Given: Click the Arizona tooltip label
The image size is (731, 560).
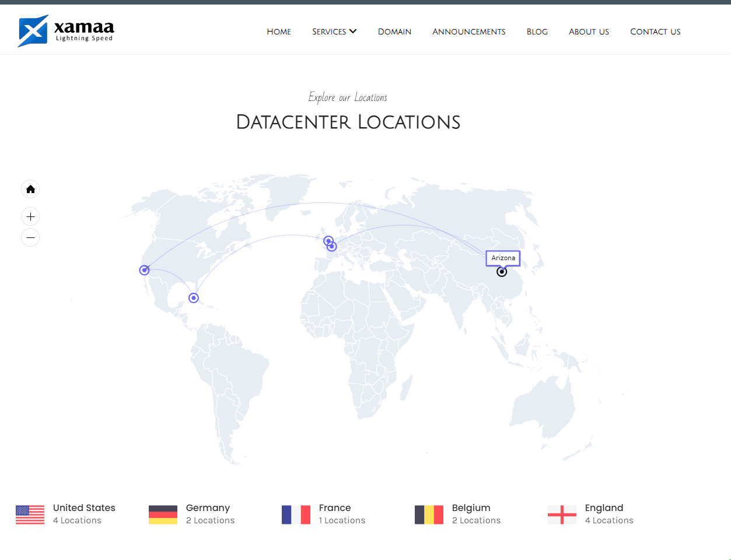Looking at the screenshot, I should point(503,258).
